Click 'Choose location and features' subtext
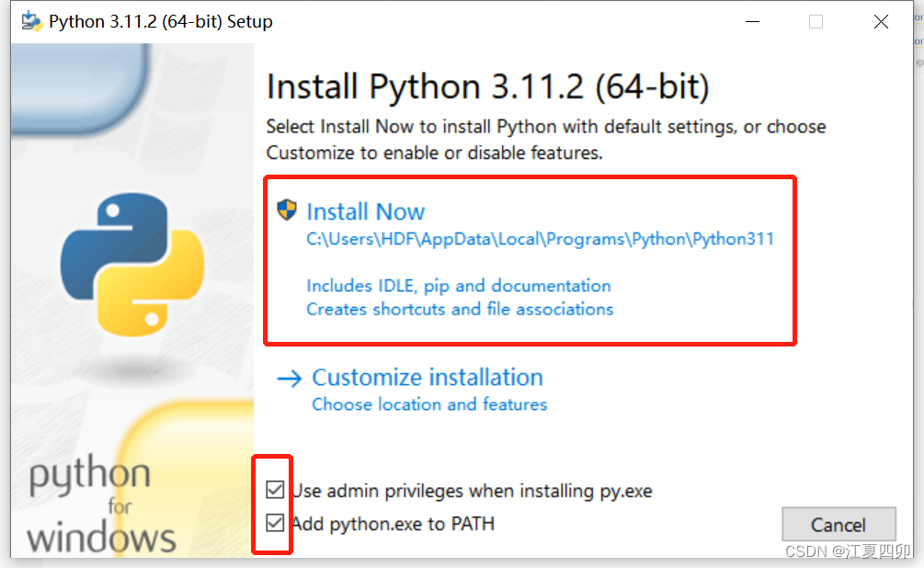The height and width of the screenshot is (568, 924). pyautogui.click(x=428, y=404)
